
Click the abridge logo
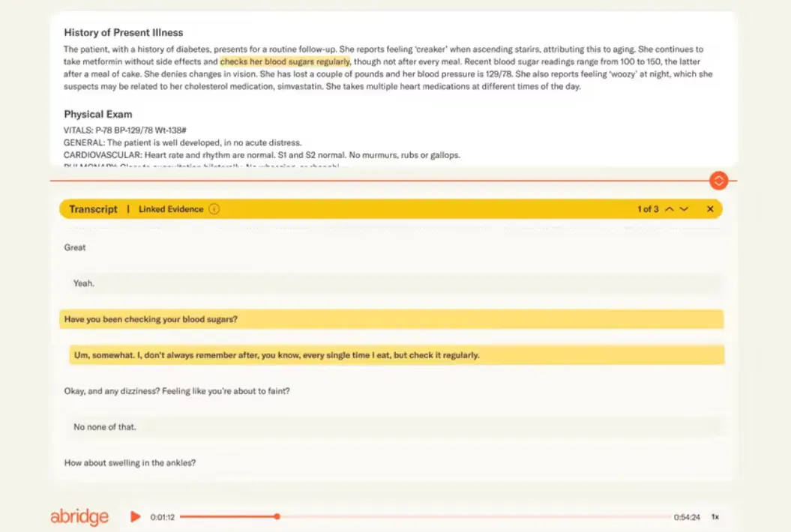(x=79, y=516)
